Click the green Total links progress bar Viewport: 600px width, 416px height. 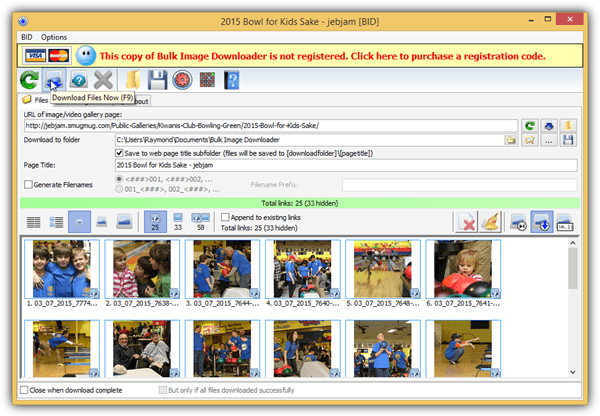(x=300, y=203)
